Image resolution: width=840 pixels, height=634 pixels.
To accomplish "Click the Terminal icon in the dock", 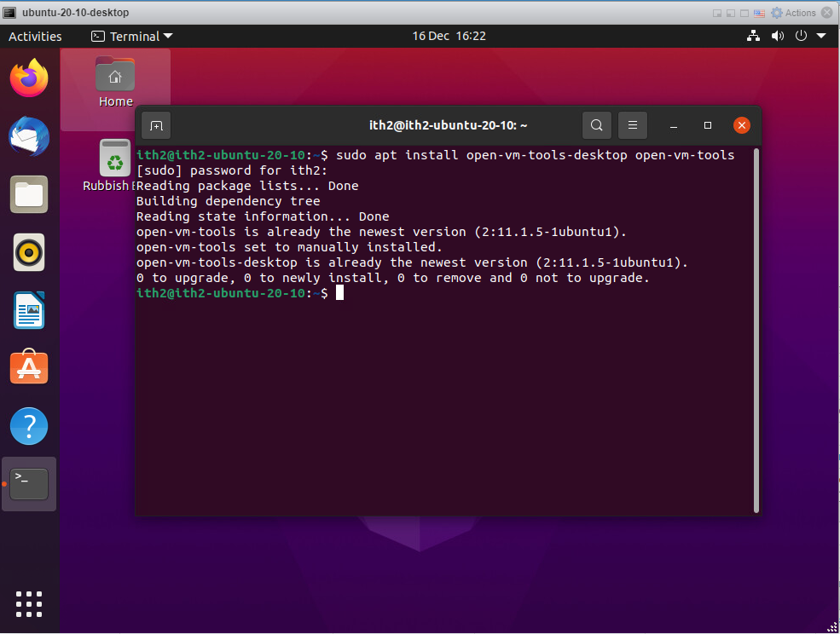I will (29, 484).
